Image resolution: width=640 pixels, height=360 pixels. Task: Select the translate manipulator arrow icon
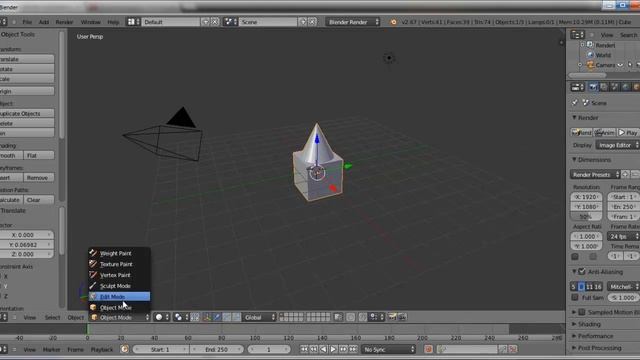coord(217,317)
